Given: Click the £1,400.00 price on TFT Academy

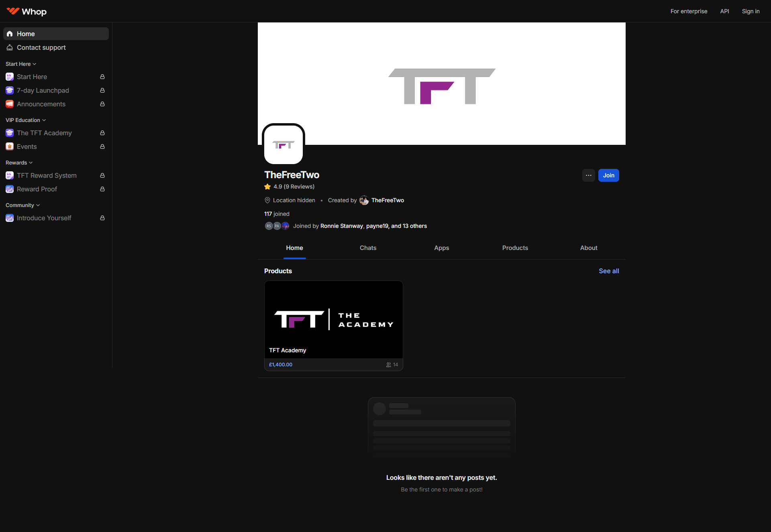Looking at the screenshot, I should (281, 365).
